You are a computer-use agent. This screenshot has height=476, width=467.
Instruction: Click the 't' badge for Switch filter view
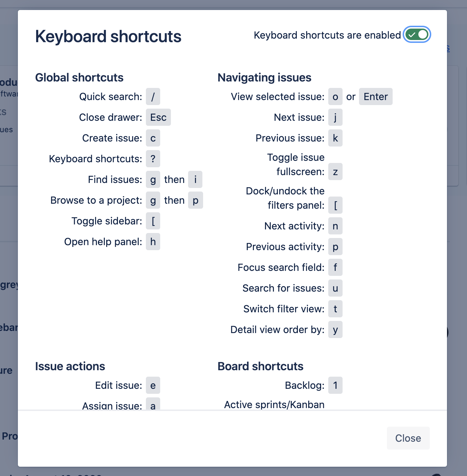coord(335,309)
